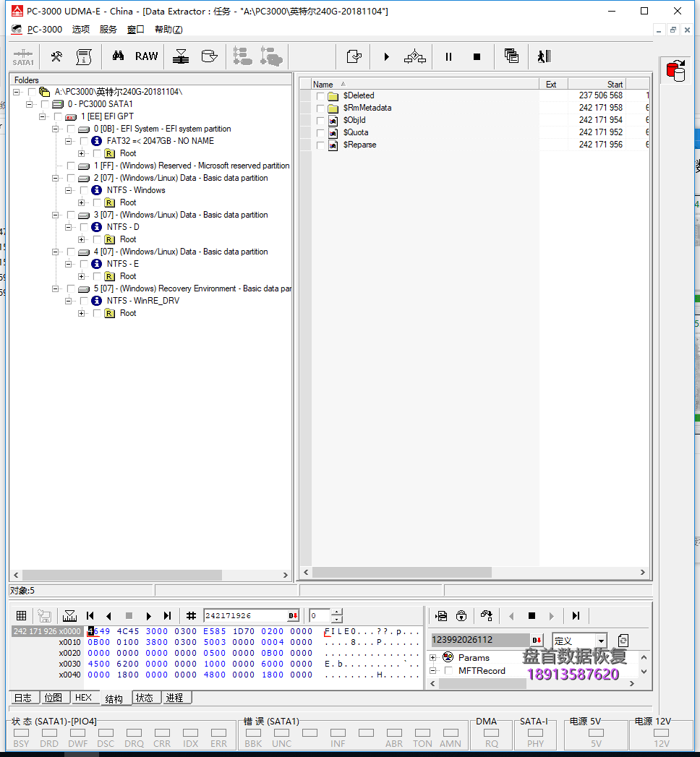Click the sector number field 242171926
Image resolution: width=700 pixels, height=757 pixels.
coord(245,615)
